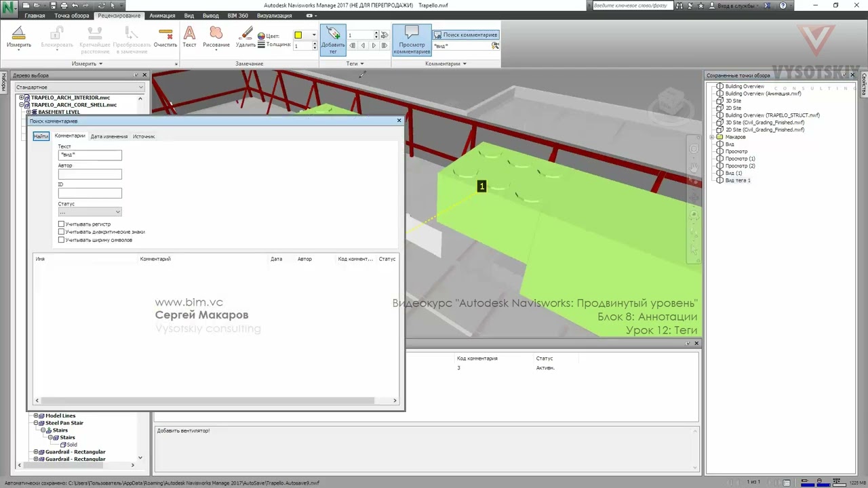Open the Рисование drawing tool
Image resolution: width=868 pixels, height=488 pixels.
click(x=216, y=37)
